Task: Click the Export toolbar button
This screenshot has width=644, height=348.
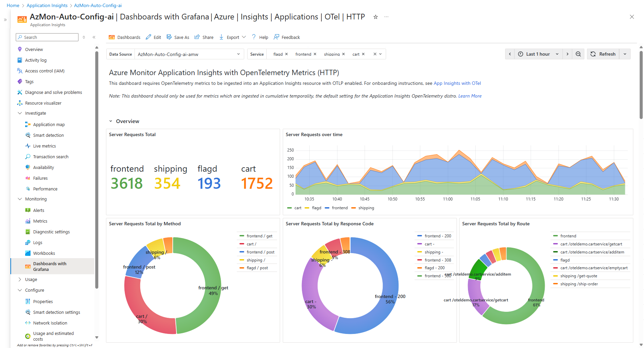Action: click(232, 37)
